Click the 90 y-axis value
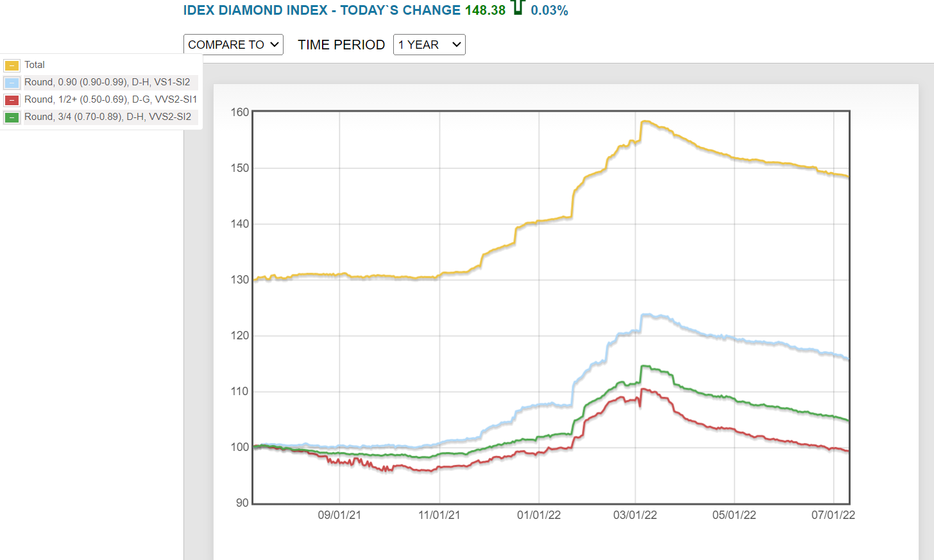Screen dimensions: 934x560 coord(242,503)
